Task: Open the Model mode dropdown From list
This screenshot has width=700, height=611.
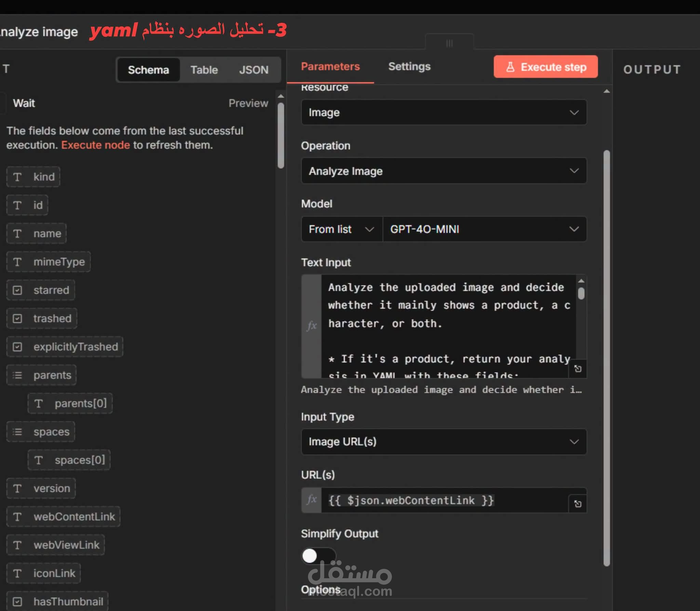Action: pyautogui.click(x=342, y=229)
